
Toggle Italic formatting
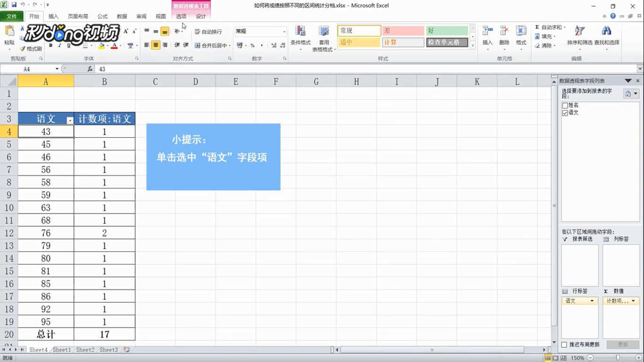59,46
